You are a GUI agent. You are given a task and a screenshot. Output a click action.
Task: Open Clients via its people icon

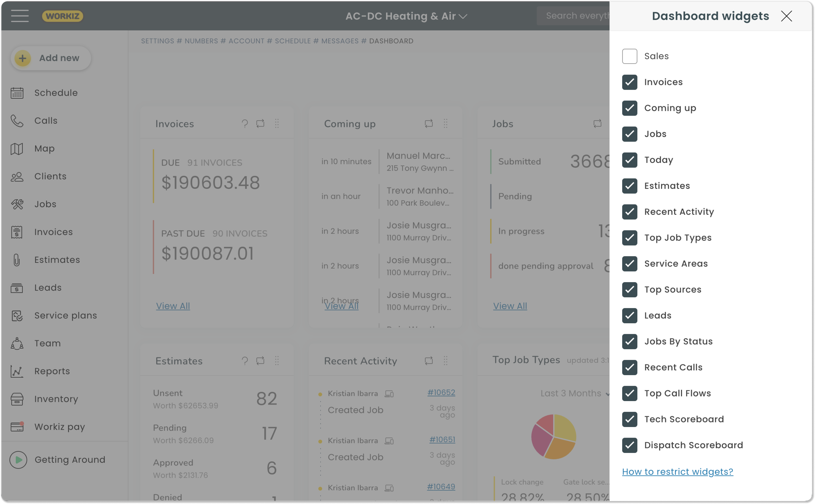[17, 176]
